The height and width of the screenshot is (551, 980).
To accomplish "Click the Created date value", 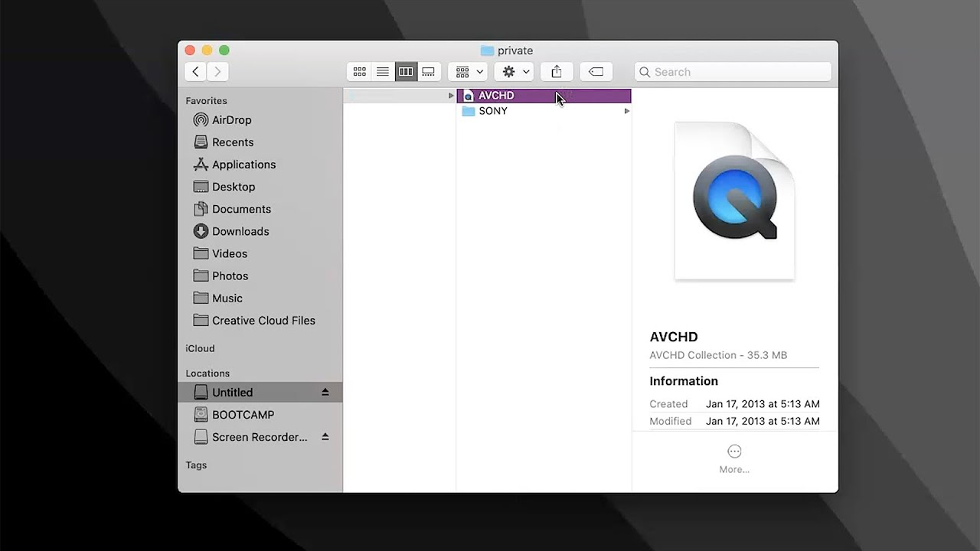I will pyautogui.click(x=763, y=404).
